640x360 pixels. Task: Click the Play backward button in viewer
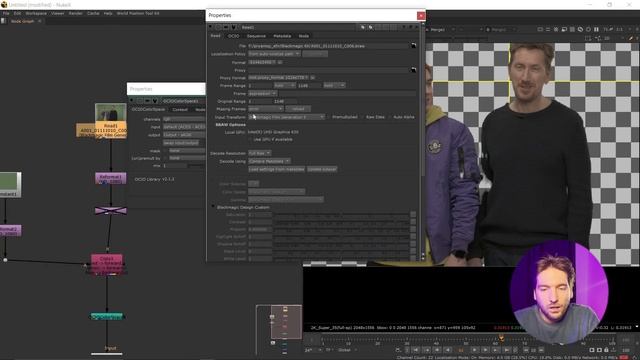pos(447,350)
